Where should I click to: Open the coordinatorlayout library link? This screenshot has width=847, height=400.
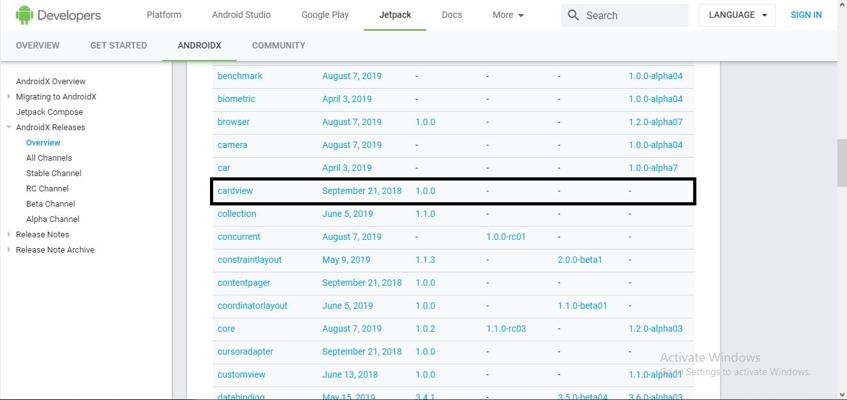point(252,306)
